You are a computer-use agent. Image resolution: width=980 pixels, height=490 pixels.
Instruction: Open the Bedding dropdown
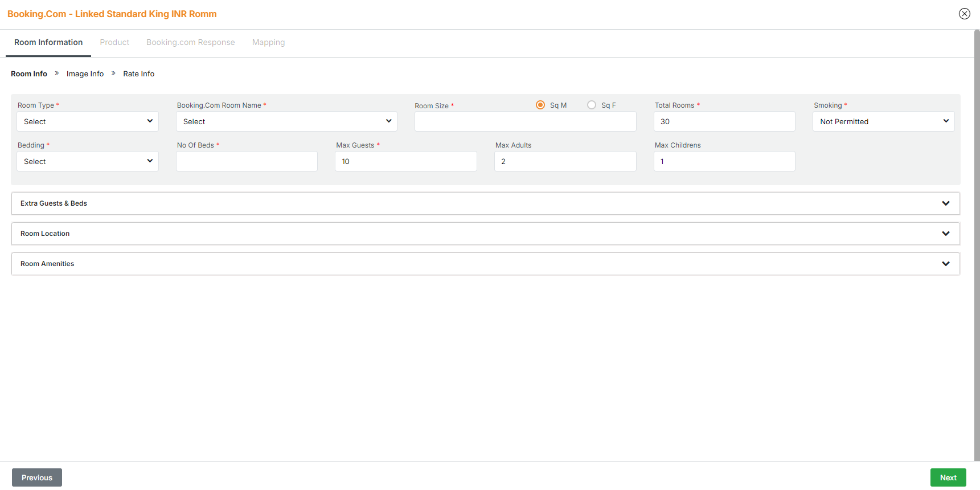click(x=88, y=161)
